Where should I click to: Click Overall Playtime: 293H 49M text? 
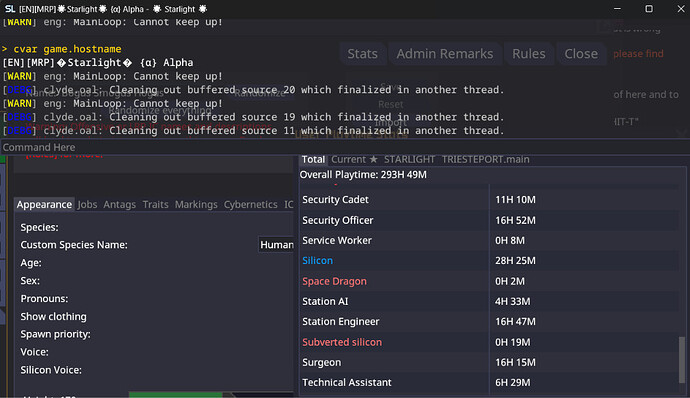[x=363, y=175]
